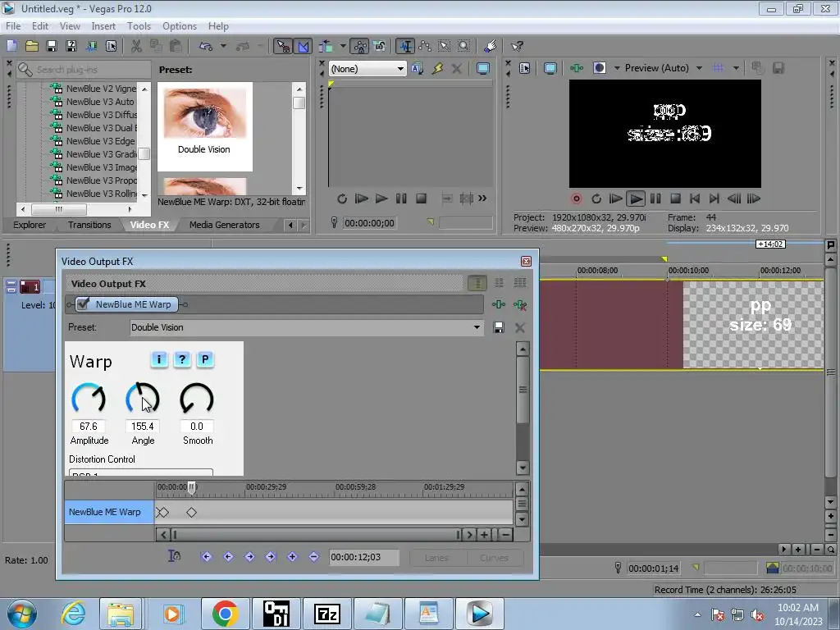
Task: Open the Plug-In Chain button
Action: (499, 304)
